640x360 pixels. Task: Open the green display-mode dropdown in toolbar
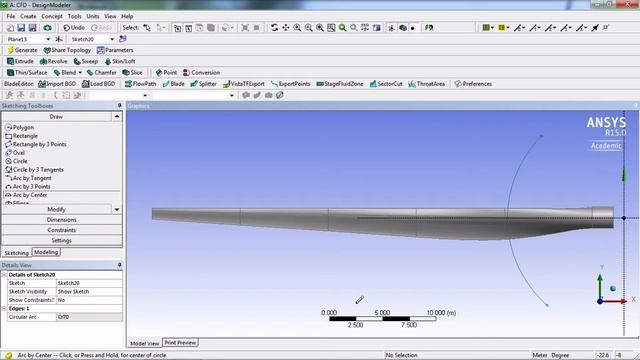pos(488,28)
